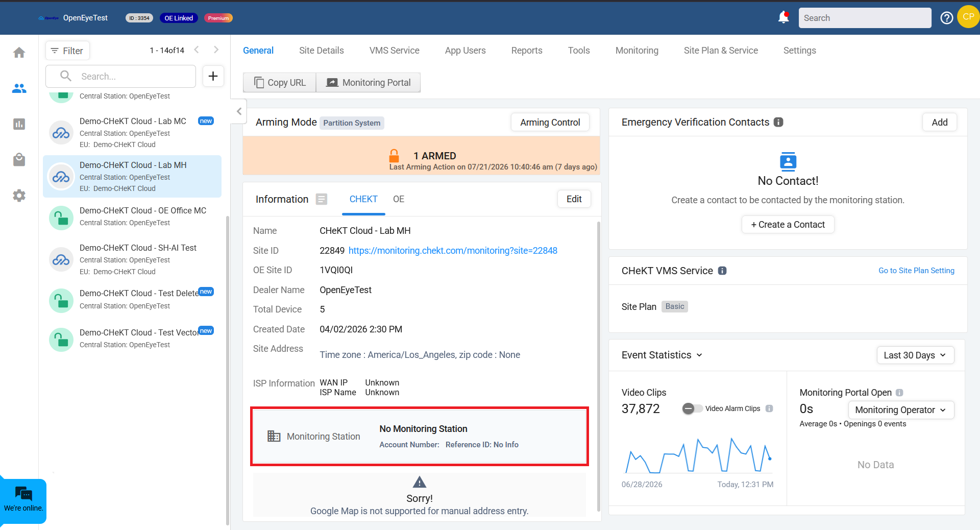Open the monitoring.chekt.com site URL link
The image size is (980, 530).
pyautogui.click(x=453, y=251)
